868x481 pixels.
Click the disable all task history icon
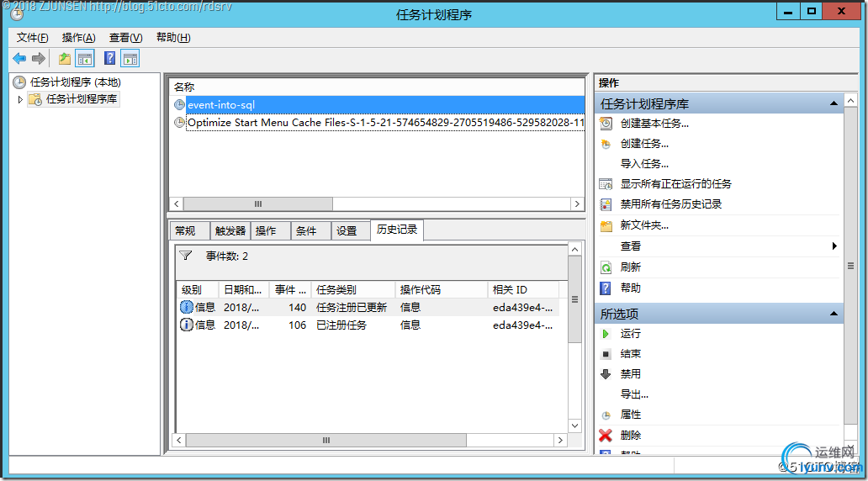[x=606, y=204]
